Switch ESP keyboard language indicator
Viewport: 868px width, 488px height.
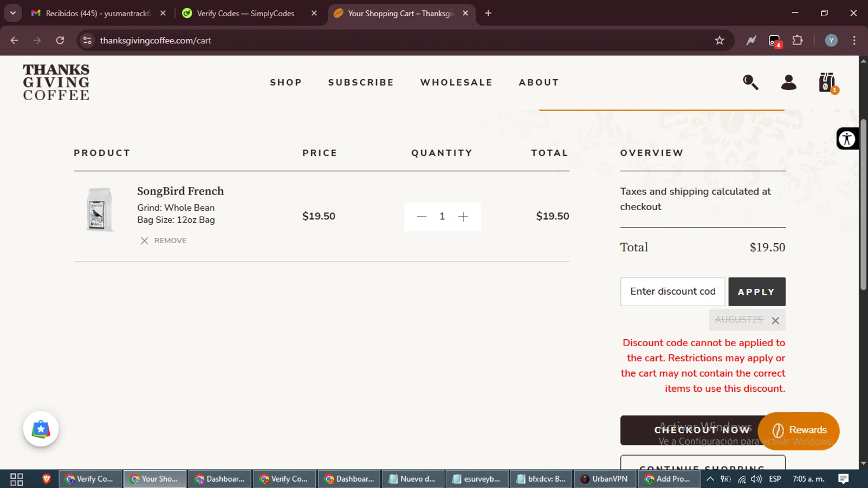coord(775,479)
